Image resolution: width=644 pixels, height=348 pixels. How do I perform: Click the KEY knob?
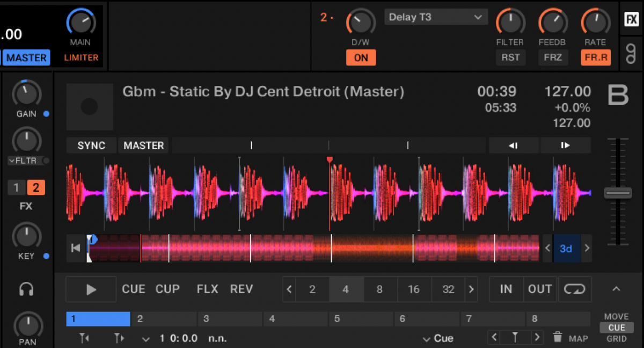[26, 236]
